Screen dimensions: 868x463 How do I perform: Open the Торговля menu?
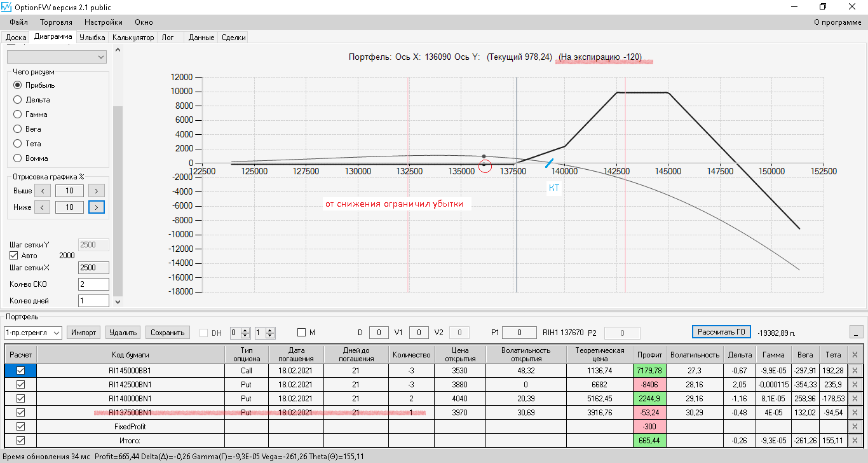pos(56,22)
